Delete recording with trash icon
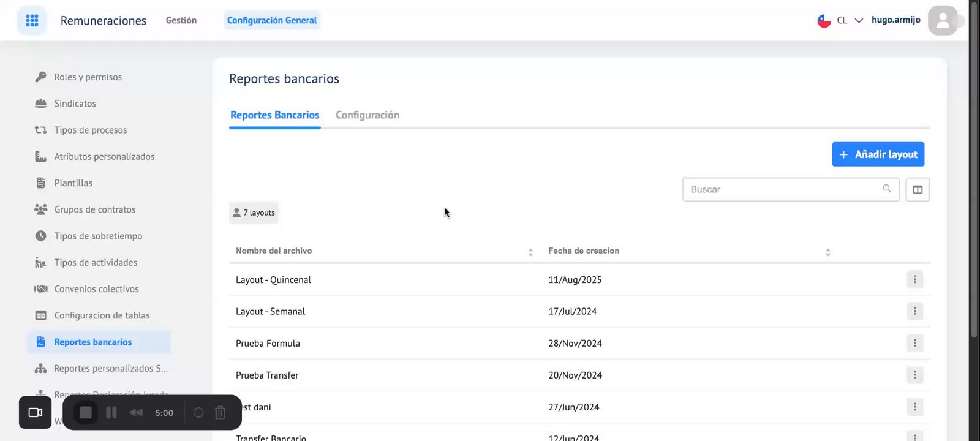980x441 pixels. pyautogui.click(x=221, y=413)
